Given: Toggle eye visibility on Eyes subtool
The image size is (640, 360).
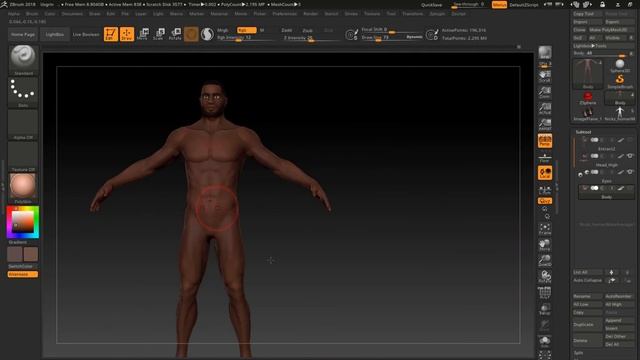Looking at the screenshot, I should coord(630,172).
